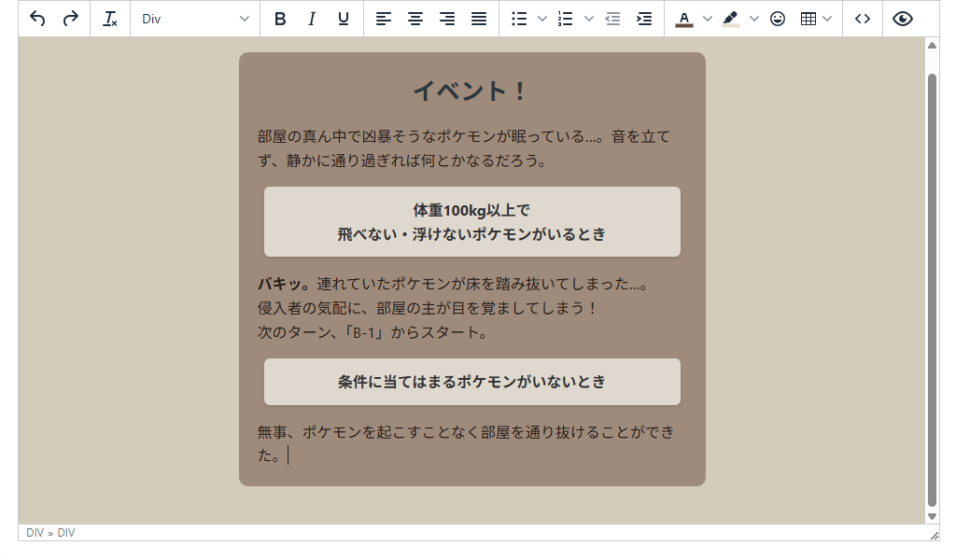Insert a bullet list

(519, 19)
